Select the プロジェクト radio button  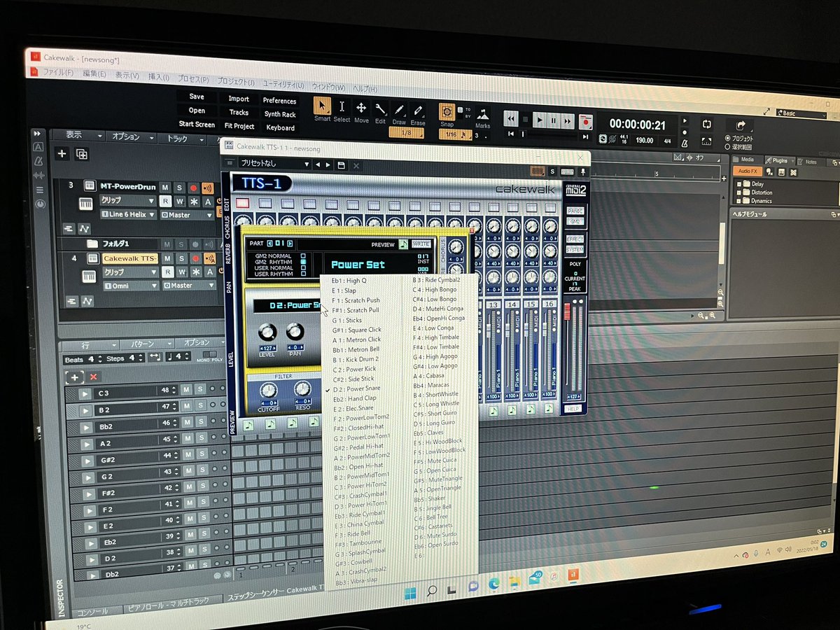(x=728, y=139)
